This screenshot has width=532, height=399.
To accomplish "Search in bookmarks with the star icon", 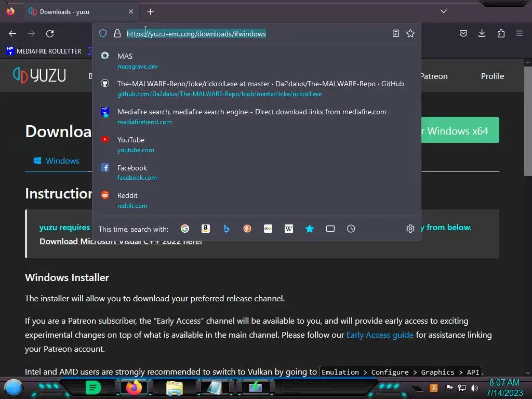I will pyautogui.click(x=310, y=229).
